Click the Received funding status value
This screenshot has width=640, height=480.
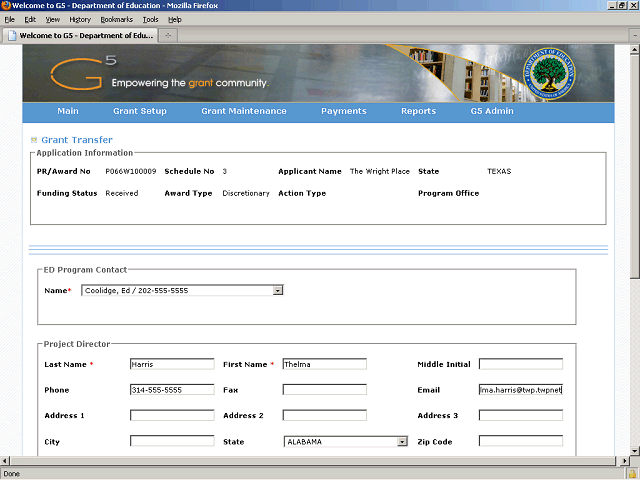[x=122, y=193]
